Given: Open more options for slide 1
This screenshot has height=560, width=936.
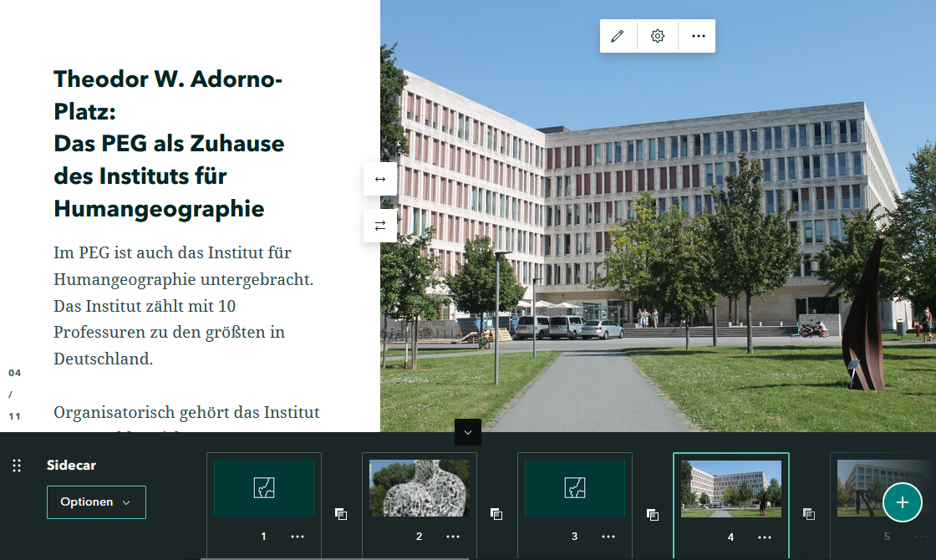Looking at the screenshot, I should [x=298, y=537].
